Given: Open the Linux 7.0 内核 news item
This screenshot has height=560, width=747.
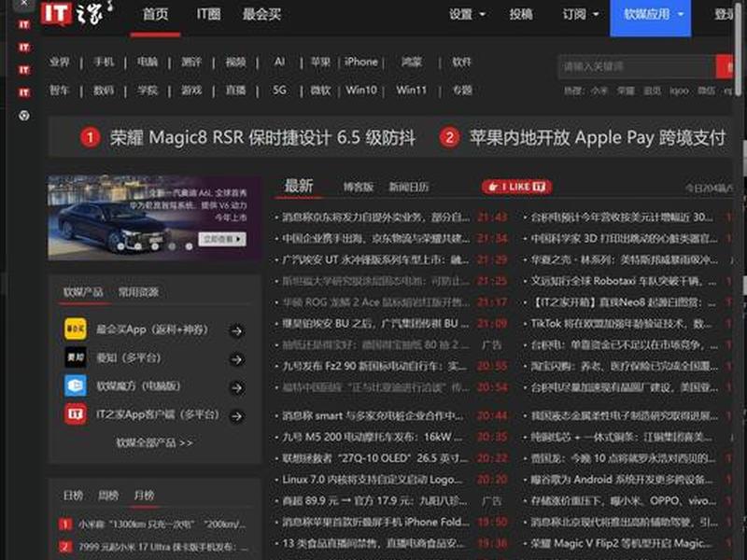Looking at the screenshot, I should tap(372, 480).
